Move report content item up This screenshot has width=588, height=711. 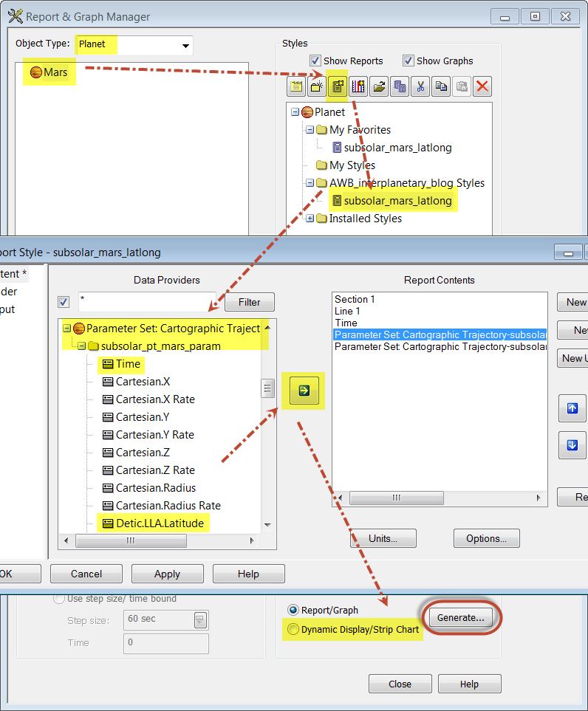click(572, 408)
